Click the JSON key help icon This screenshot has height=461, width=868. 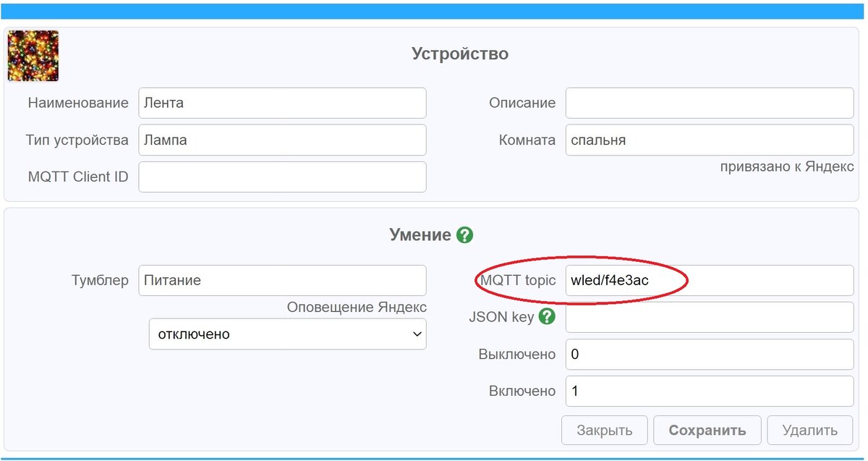[x=548, y=316]
